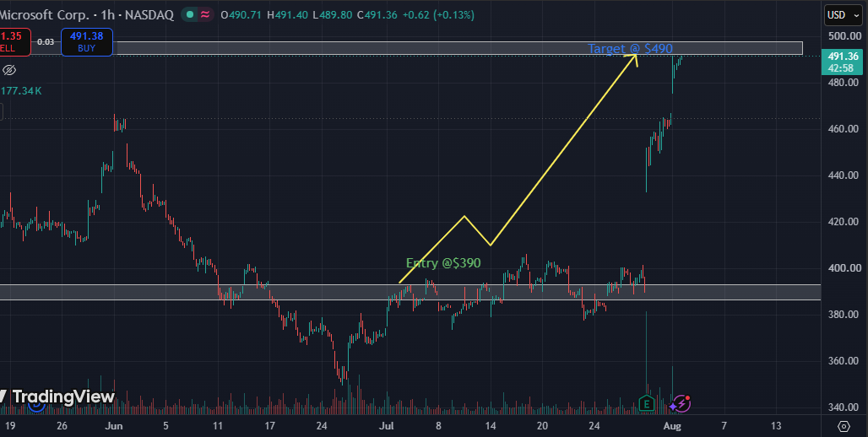
Task: Click the low value L489.80
Action: click(x=332, y=15)
